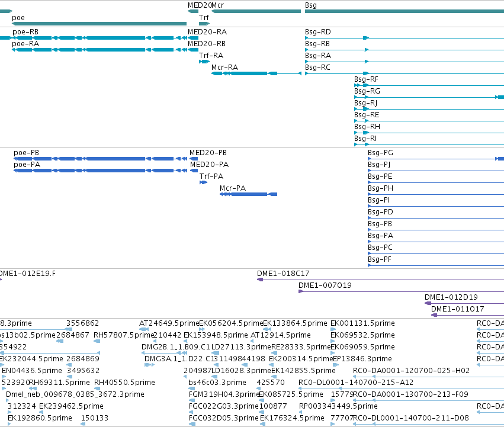This screenshot has height=427, width=504.
Task: Click the Trf-RA transcript label
Action: (x=211, y=56)
